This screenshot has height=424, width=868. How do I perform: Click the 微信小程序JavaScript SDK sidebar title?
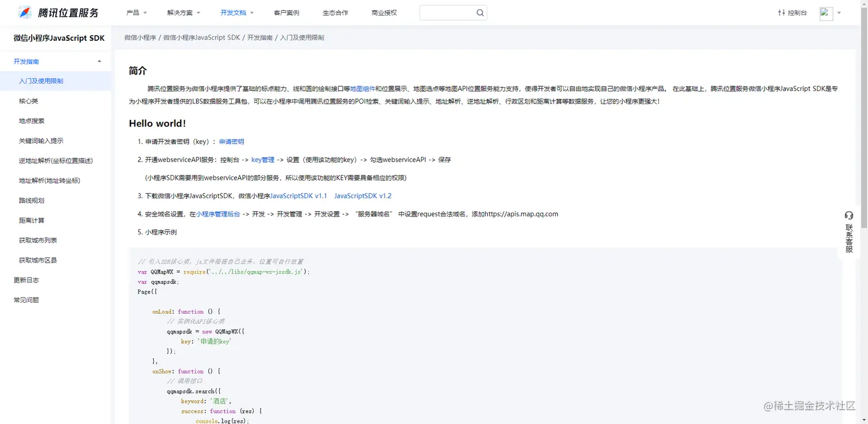point(59,38)
